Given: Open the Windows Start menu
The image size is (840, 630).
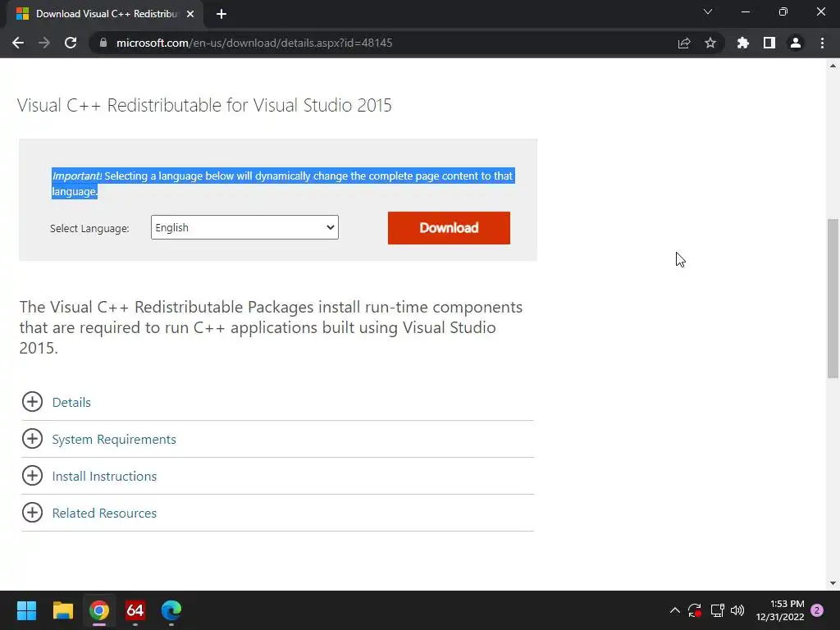Looking at the screenshot, I should tap(26, 610).
